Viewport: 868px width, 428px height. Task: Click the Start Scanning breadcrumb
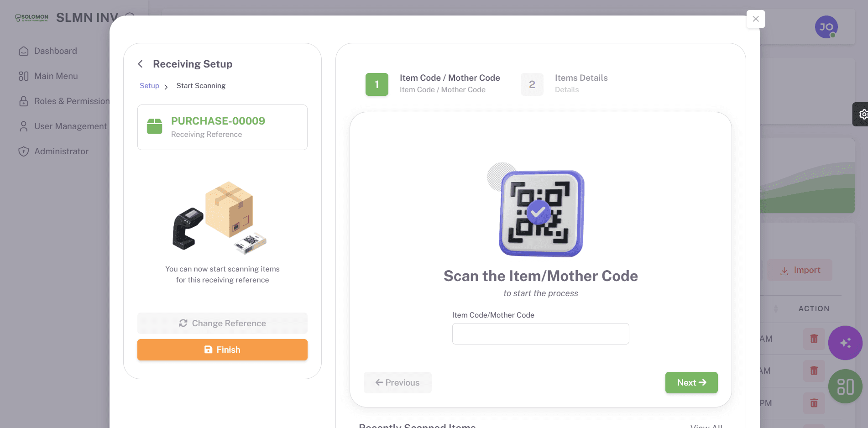(201, 86)
